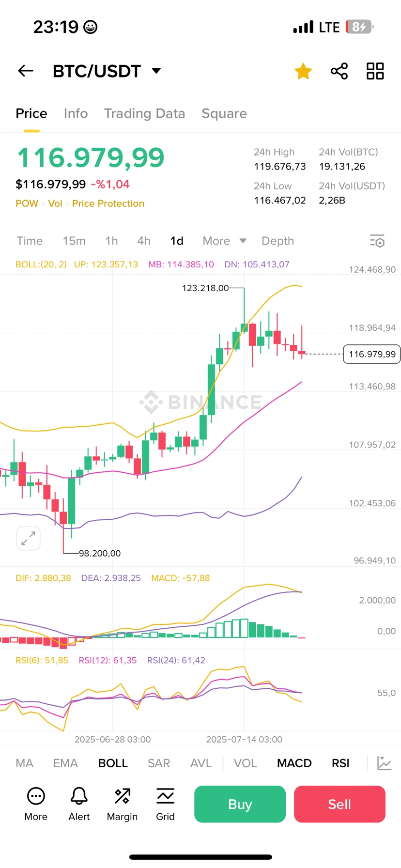
Task: Select the 1h chart interval
Action: click(111, 241)
